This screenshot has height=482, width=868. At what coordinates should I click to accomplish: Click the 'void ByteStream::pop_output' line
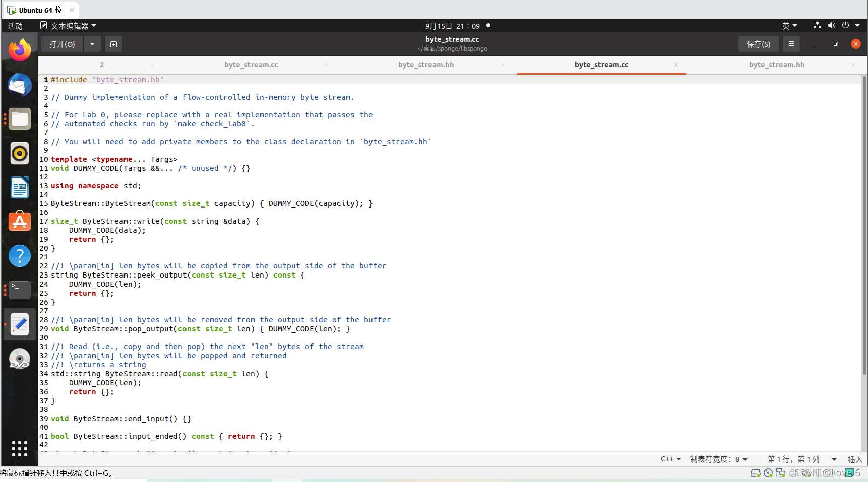(x=201, y=329)
